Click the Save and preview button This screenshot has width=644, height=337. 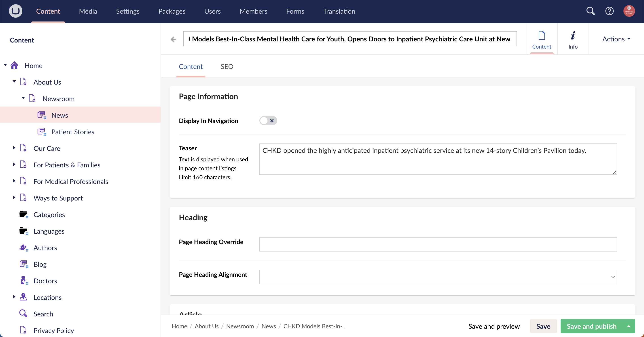[x=494, y=326]
